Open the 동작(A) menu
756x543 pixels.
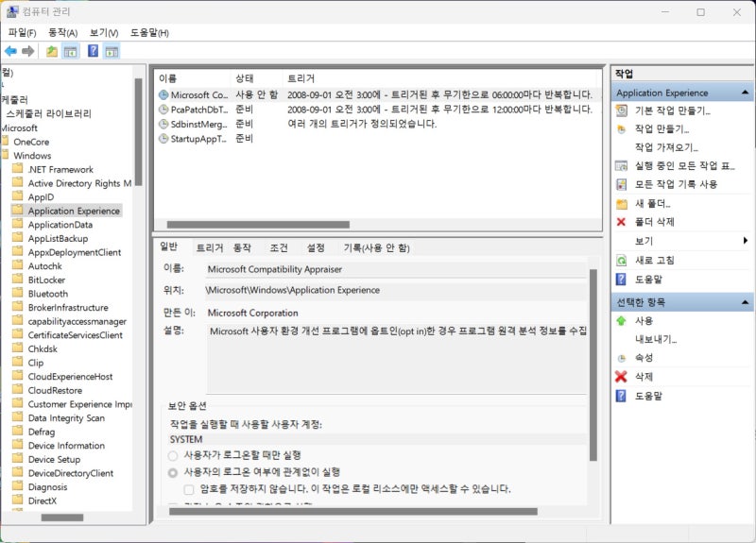pyautogui.click(x=62, y=33)
